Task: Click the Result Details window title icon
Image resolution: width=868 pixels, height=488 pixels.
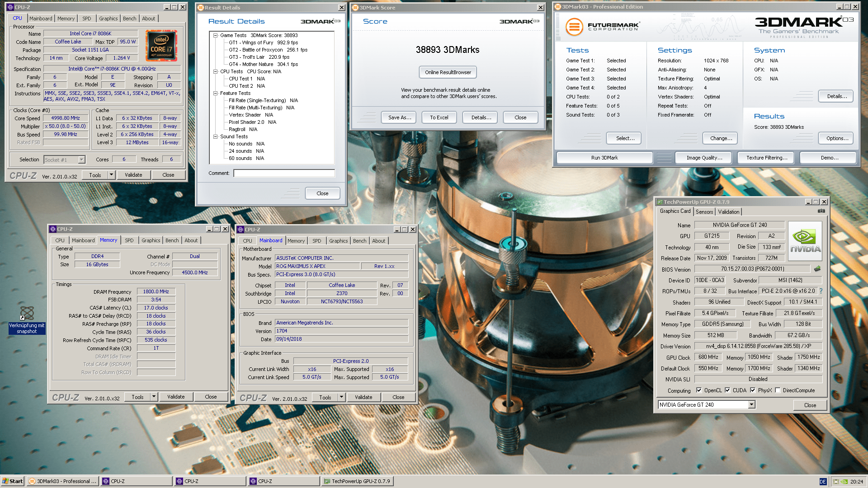Action: point(201,8)
